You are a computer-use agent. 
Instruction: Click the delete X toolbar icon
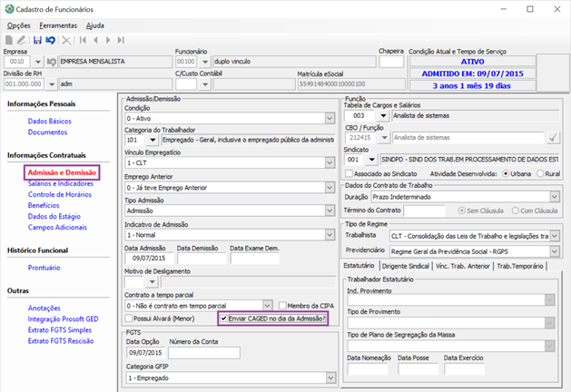[x=66, y=40]
